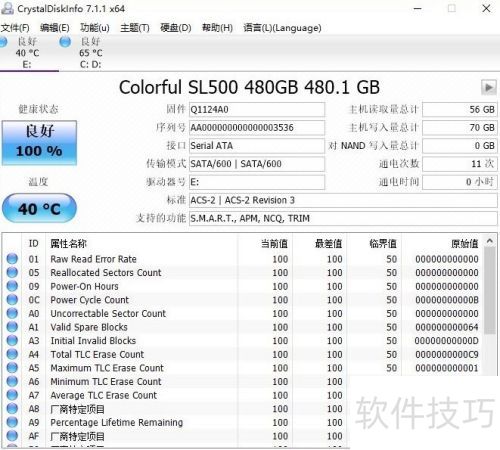The height and width of the screenshot is (450, 500).
Task: Click transfer mode field SATA/600 | SATA/600
Action: pos(257,164)
